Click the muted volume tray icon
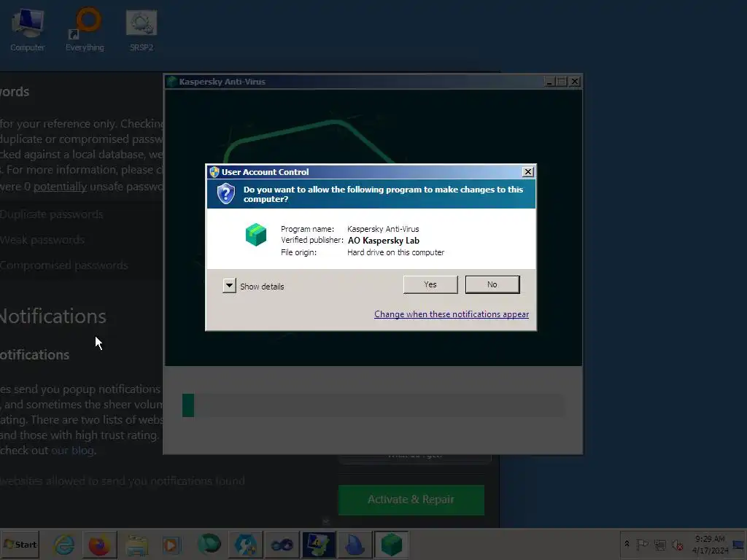Image resolution: width=747 pixels, height=560 pixels. point(677,544)
